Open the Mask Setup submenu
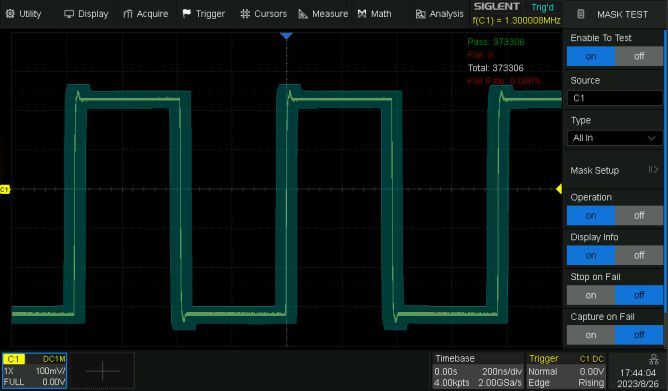 tap(614, 170)
